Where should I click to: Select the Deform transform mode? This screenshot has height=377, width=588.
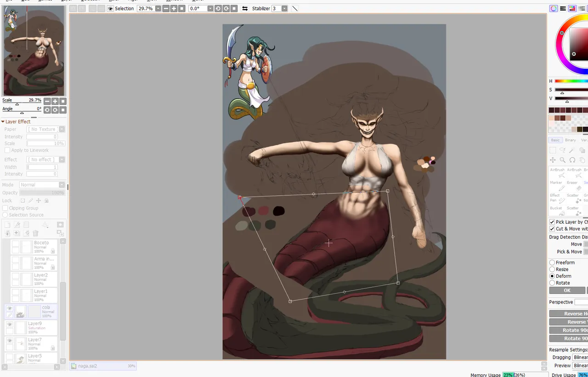click(x=552, y=276)
